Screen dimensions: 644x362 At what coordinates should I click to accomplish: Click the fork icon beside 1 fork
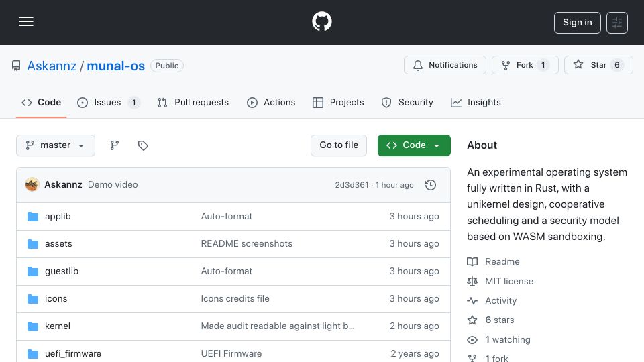coord(472,358)
